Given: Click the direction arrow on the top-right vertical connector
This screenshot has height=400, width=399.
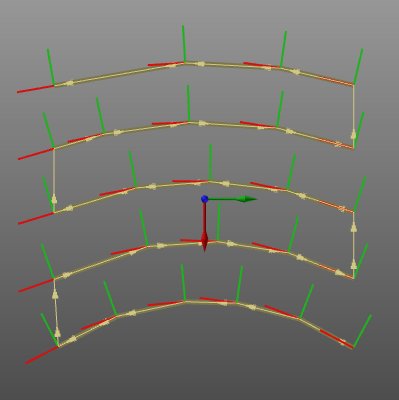Looking at the screenshot, I should (353, 134).
